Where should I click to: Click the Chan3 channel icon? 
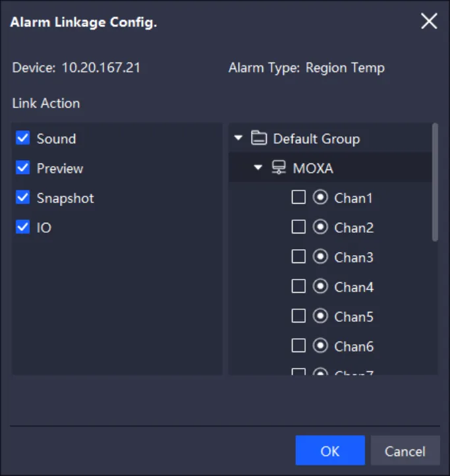(x=321, y=257)
